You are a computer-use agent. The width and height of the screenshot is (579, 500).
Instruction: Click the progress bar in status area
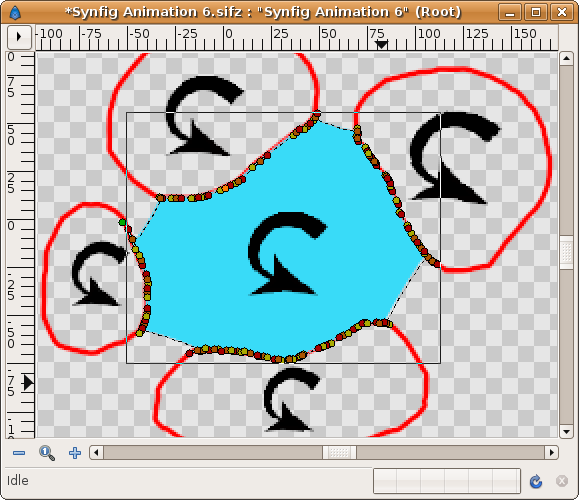click(x=447, y=481)
